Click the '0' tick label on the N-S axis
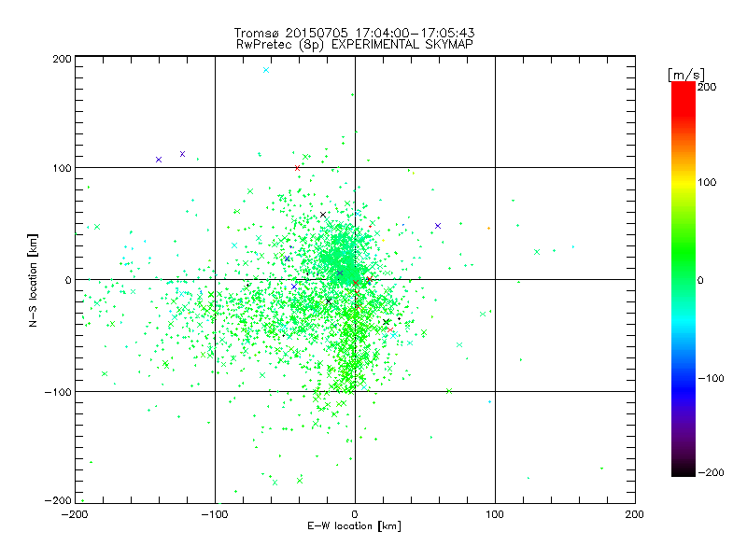Viewport: 747px width, 560px height. coord(68,280)
